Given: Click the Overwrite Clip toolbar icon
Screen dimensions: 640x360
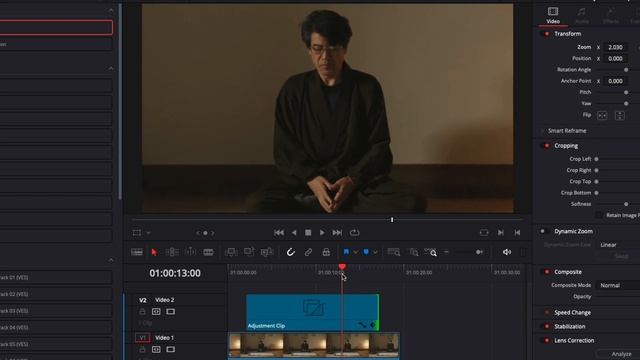Looking at the screenshot, I should (x=249, y=252).
